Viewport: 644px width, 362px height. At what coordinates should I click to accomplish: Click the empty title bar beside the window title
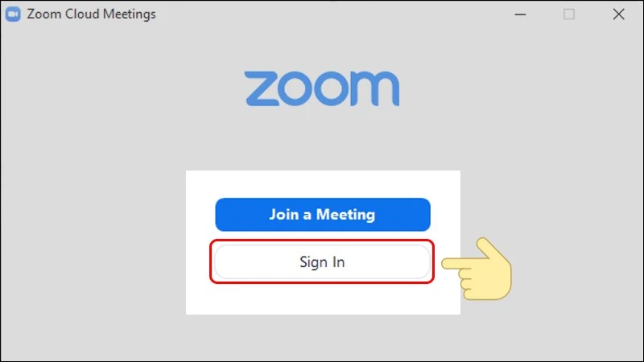[x=328, y=14]
